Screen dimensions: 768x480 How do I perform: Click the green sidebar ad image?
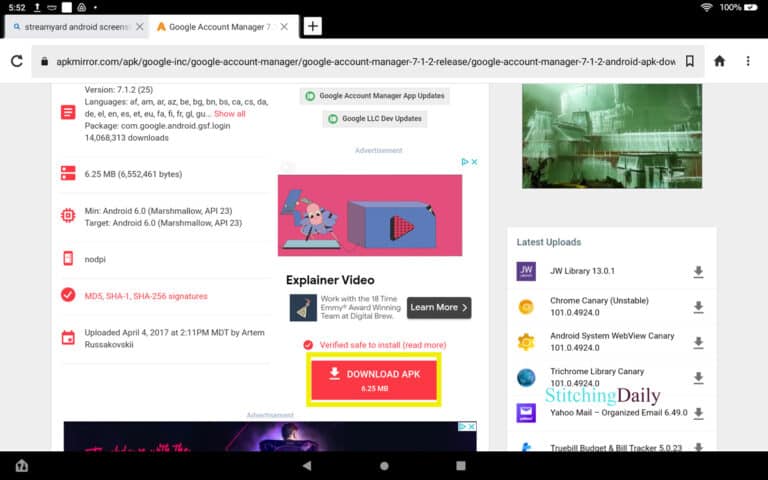tap(612, 136)
